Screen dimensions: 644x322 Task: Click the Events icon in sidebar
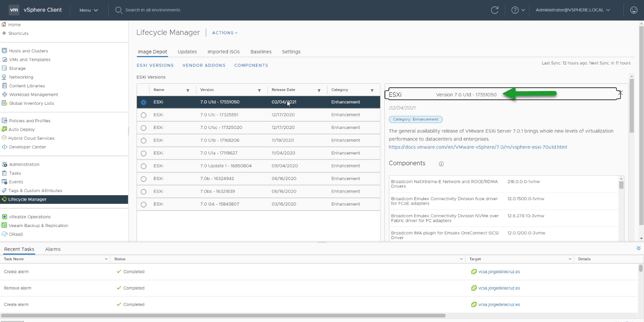4,182
